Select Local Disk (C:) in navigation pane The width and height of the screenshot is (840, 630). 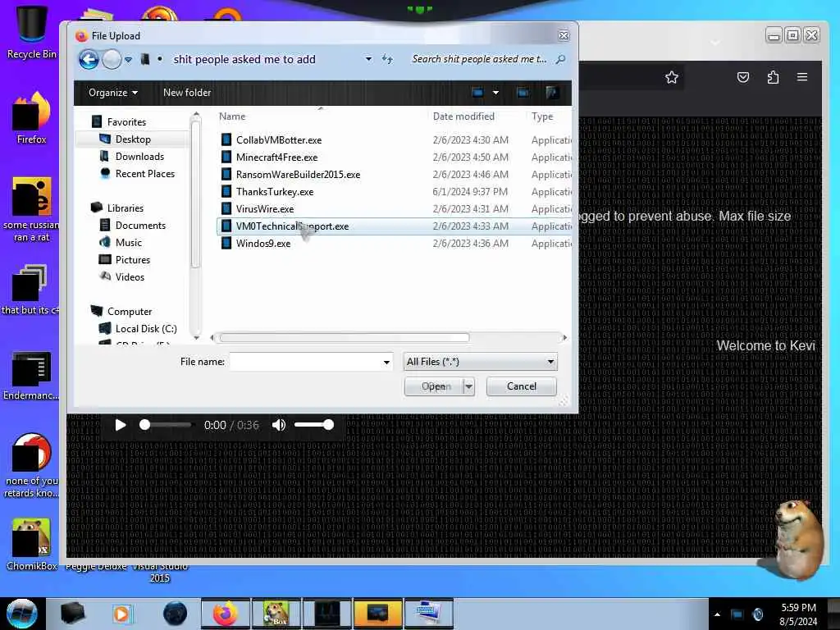pyautogui.click(x=146, y=328)
